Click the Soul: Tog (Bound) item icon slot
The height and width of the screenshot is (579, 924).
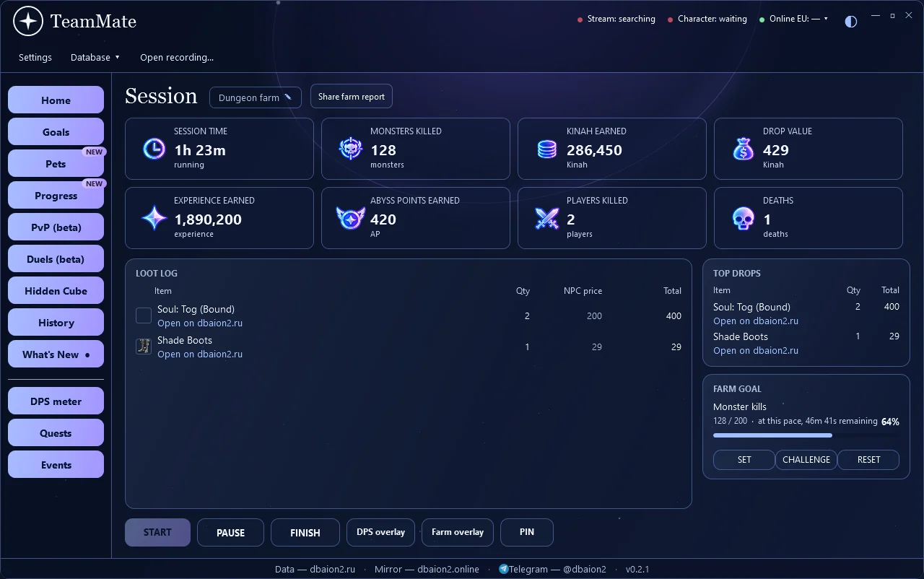144,315
